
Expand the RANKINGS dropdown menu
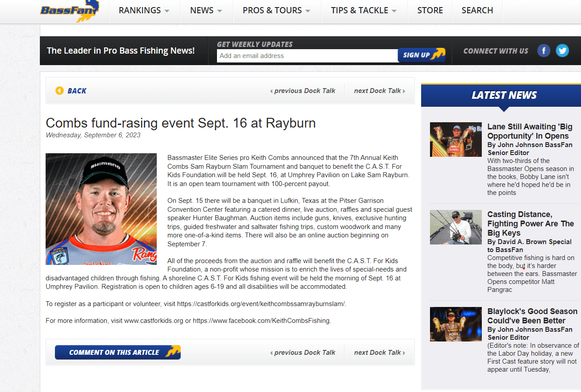tap(144, 11)
